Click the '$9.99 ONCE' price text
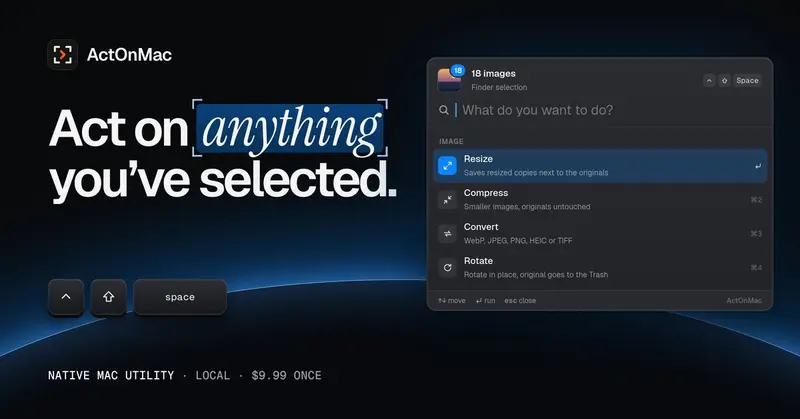The width and height of the screenshot is (800, 419). (x=286, y=376)
